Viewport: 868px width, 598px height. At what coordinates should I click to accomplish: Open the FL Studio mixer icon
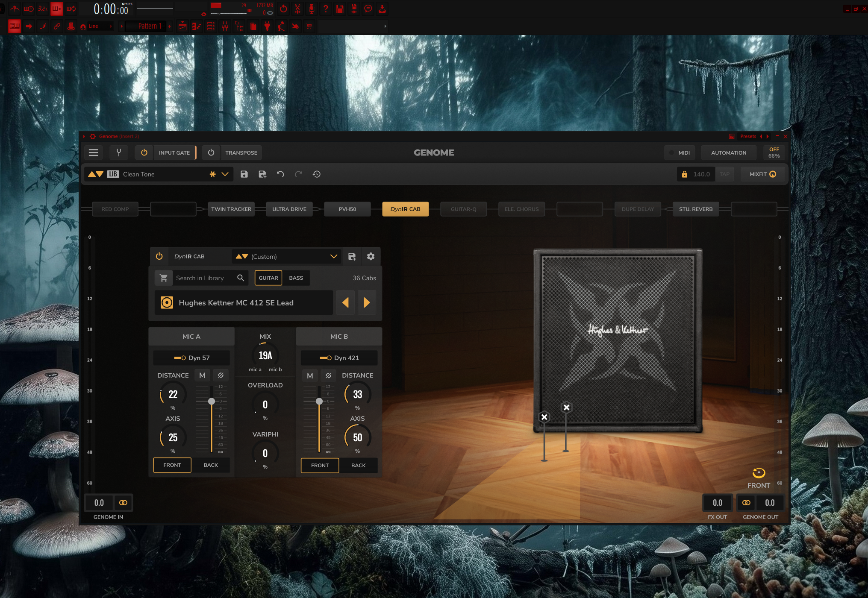(x=225, y=26)
